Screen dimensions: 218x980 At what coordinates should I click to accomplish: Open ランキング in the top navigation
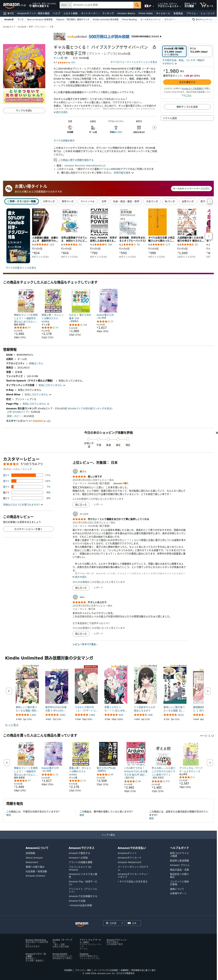coord(108,13)
